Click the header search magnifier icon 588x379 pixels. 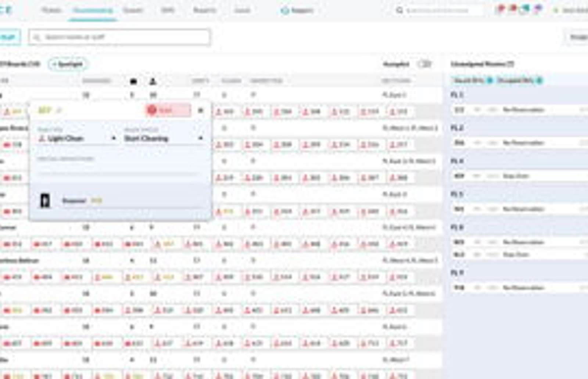pyautogui.click(x=399, y=10)
